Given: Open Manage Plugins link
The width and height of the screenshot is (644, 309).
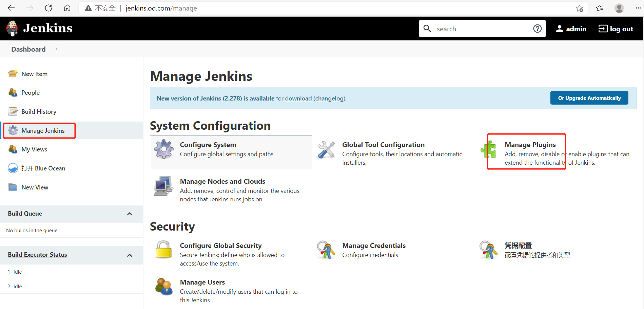Looking at the screenshot, I should [530, 145].
